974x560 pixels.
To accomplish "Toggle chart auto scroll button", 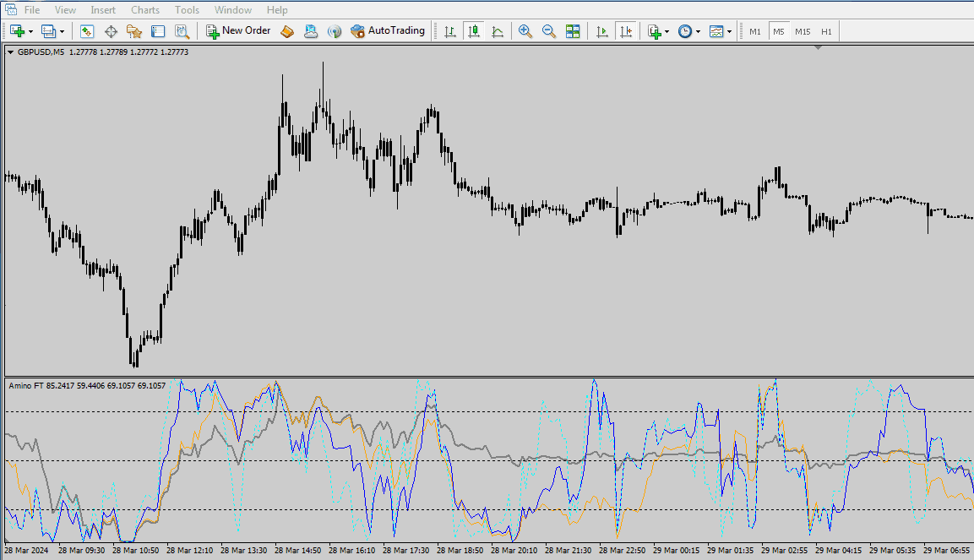I will pos(602,31).
